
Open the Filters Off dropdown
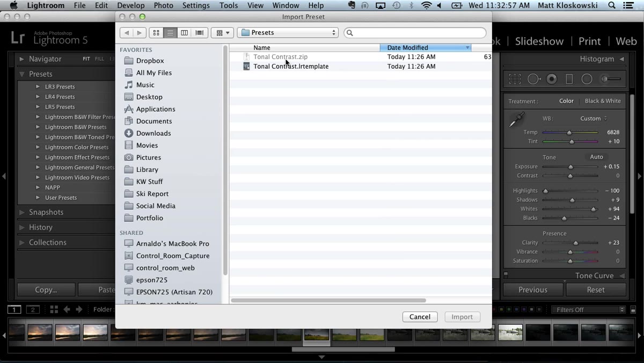tap(588, 310)
